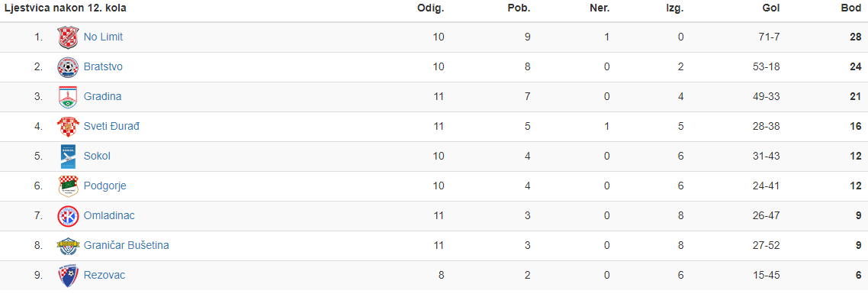Open the Omladinac team link
This screenshot has height=297, width=868.
coord(109,215)
